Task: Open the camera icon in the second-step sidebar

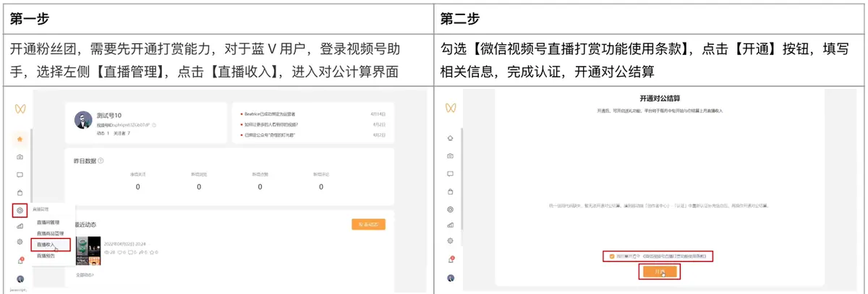Action: pos(451,156)
